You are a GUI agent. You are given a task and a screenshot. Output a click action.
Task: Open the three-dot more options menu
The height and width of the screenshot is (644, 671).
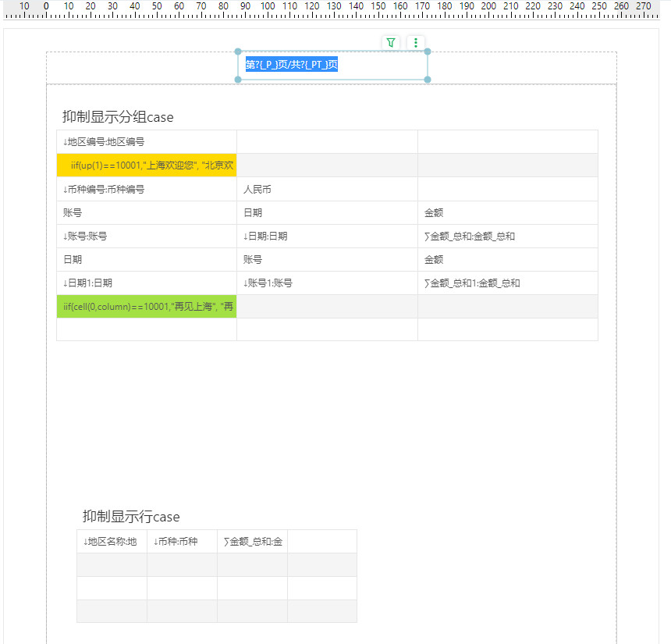(x=416, y=43)
